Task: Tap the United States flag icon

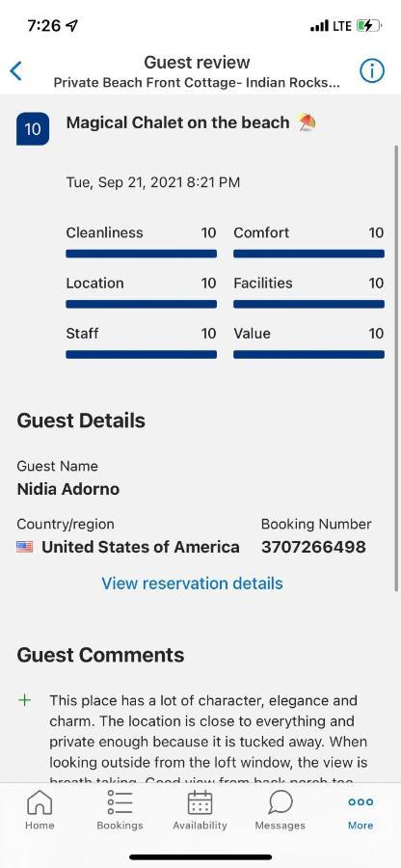Action: [25, 547]
